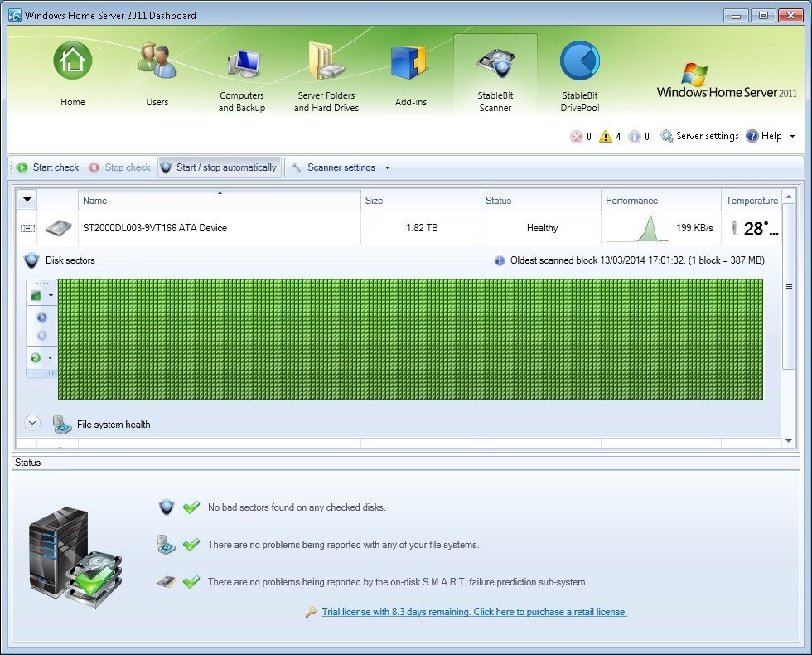Viewport: 812px width, 655px height.
Task: Click the 199 KB/s performance value
Action: [694, 228]
